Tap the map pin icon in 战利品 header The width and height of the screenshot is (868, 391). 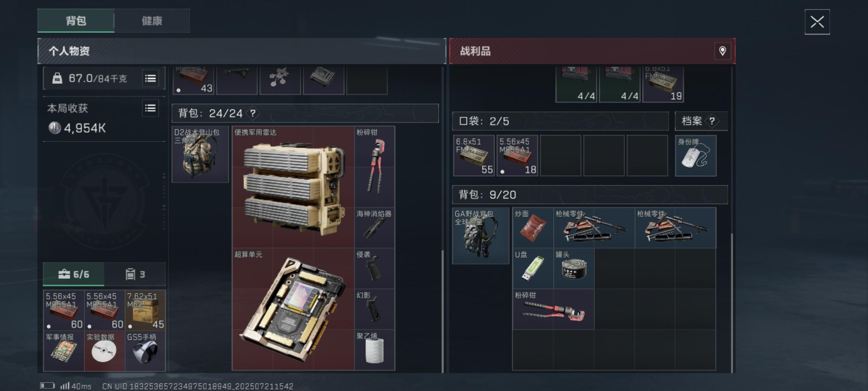(722, 51)
